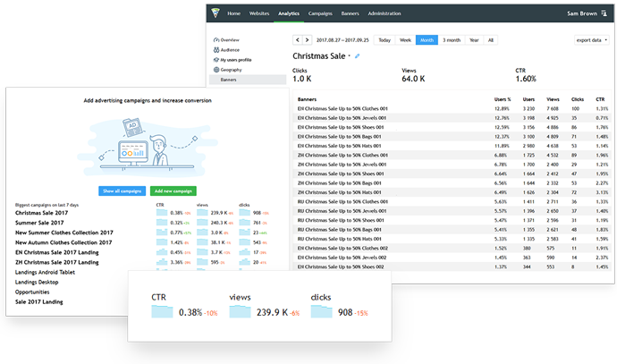
Task: Open the user account icon beside Sam Brown
Action: (604, 13)
